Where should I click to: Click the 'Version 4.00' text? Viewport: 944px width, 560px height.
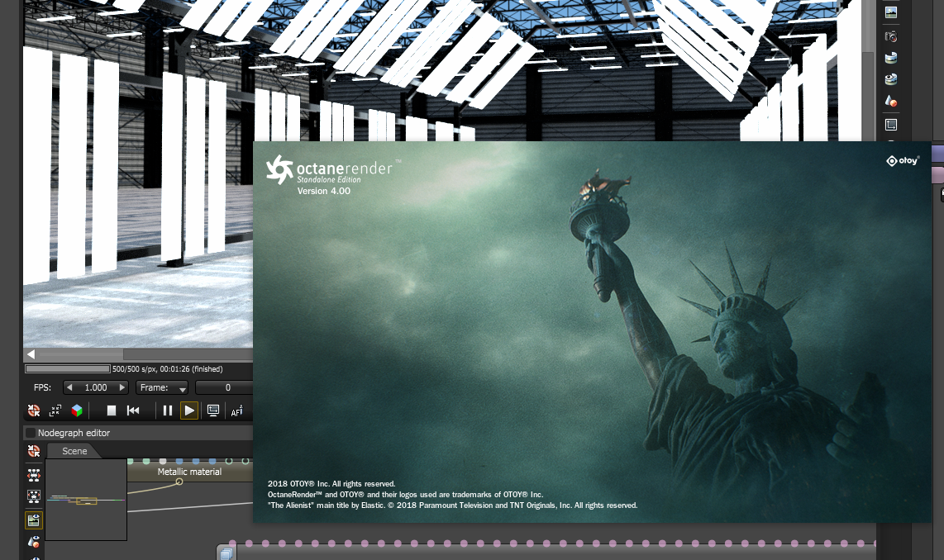pyautogui.click(x=324, y=191)
